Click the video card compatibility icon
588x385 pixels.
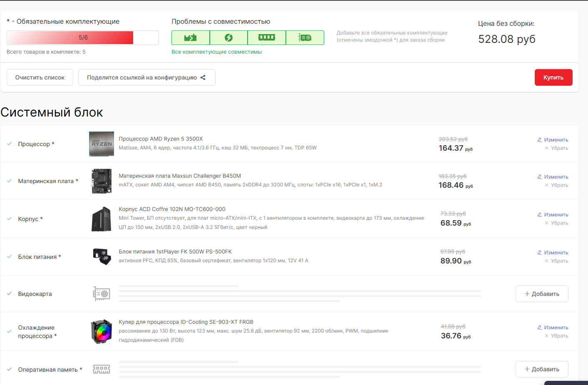tap(305, 38)
